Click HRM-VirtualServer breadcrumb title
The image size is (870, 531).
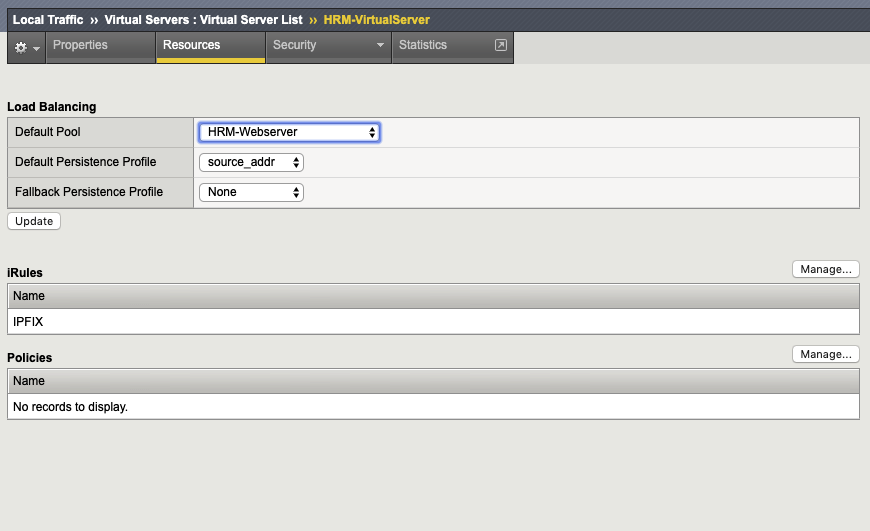376,20
